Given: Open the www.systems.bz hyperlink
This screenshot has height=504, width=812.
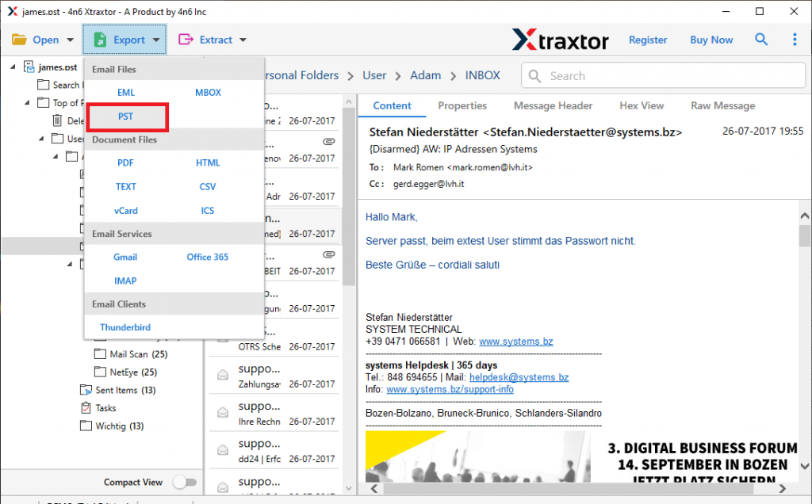Looking at the screenshot, I should click(x=516, y=341).
